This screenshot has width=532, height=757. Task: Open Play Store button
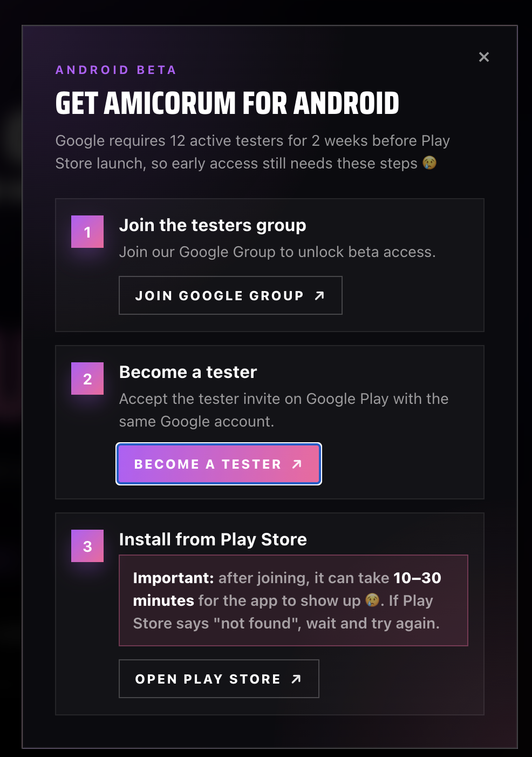click(219, 679)
